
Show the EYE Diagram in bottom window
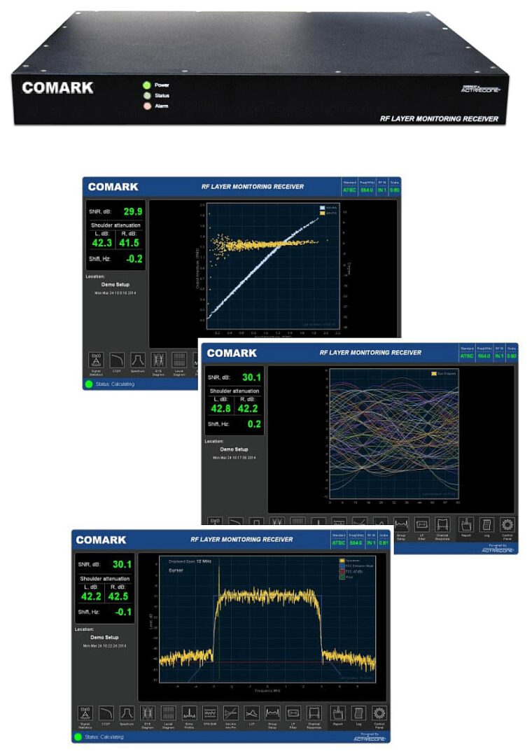148,713
